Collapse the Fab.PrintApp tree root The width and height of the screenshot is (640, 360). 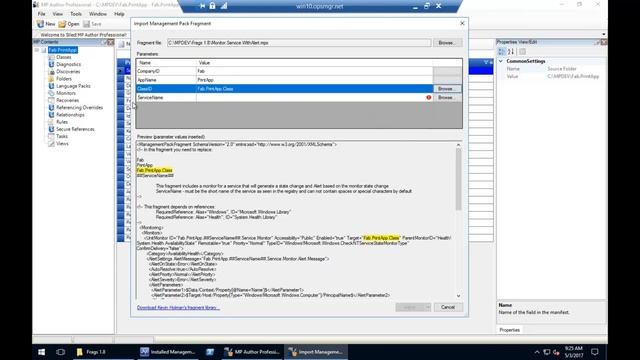[x=37, y=50]
